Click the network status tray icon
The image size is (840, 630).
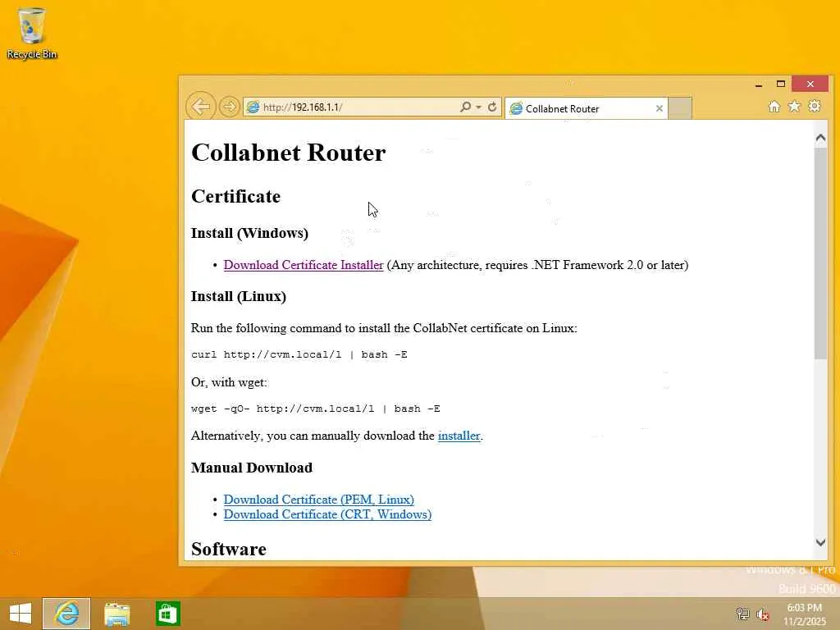(x=742, y=614)
